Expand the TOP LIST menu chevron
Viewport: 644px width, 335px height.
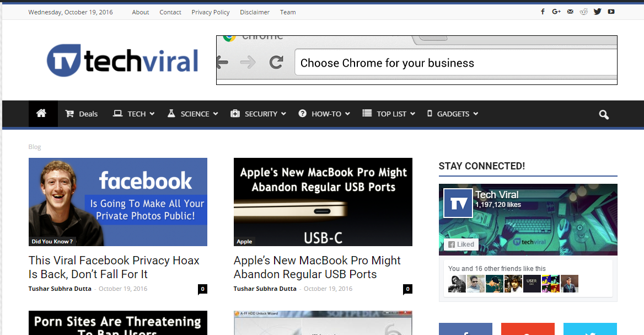coord(413,114)
